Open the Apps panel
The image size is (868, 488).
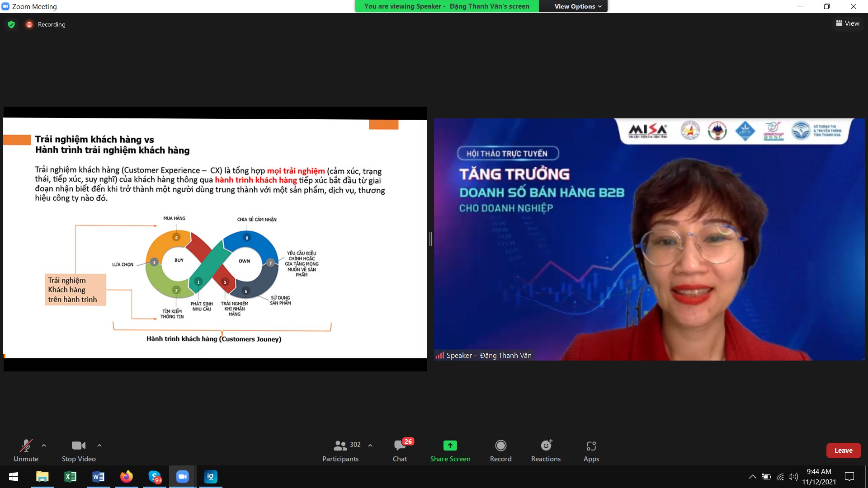click(x=591, y=450)
